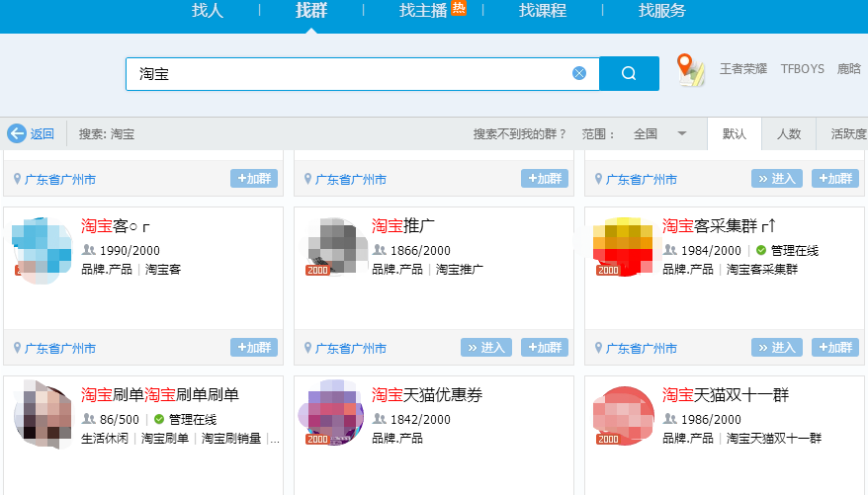Open the 淘宝推广 group title
Image resolution: width=868 pixels, height=495 pixels.
click(403, 225)
